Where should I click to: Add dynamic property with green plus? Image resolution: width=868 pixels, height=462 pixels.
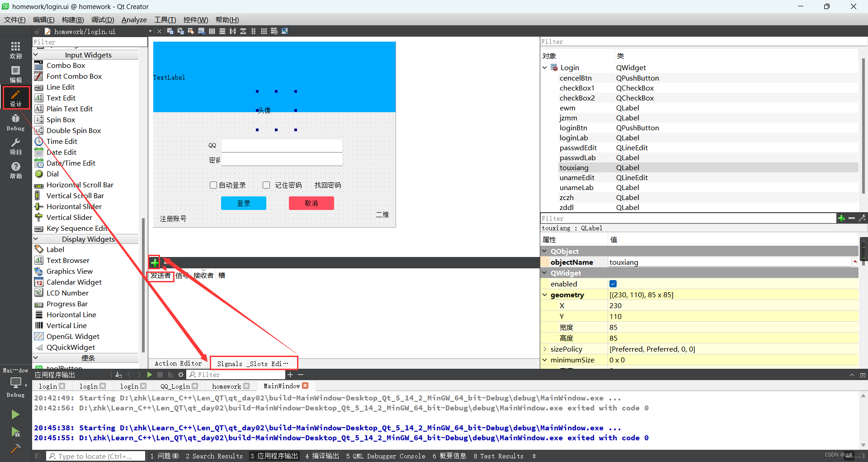pyautogui.click(x=841, y=218)
